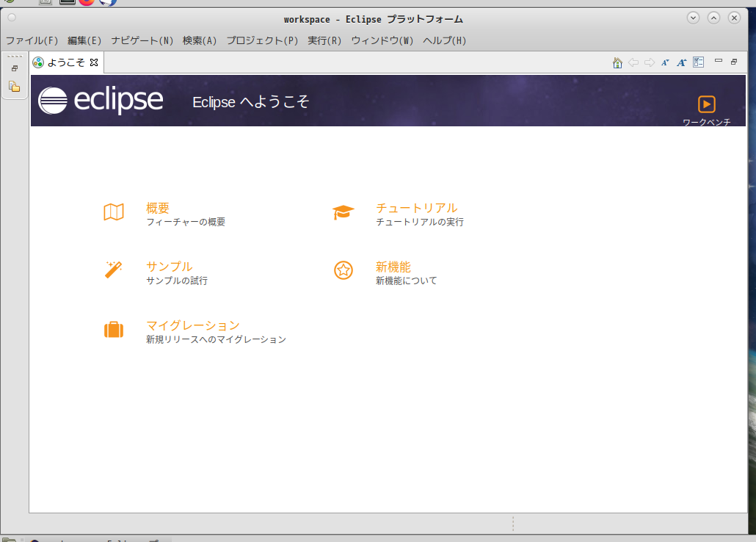Click the forward arrow navigation icon
Screen dimensions: 756x542
click(650, 62)
